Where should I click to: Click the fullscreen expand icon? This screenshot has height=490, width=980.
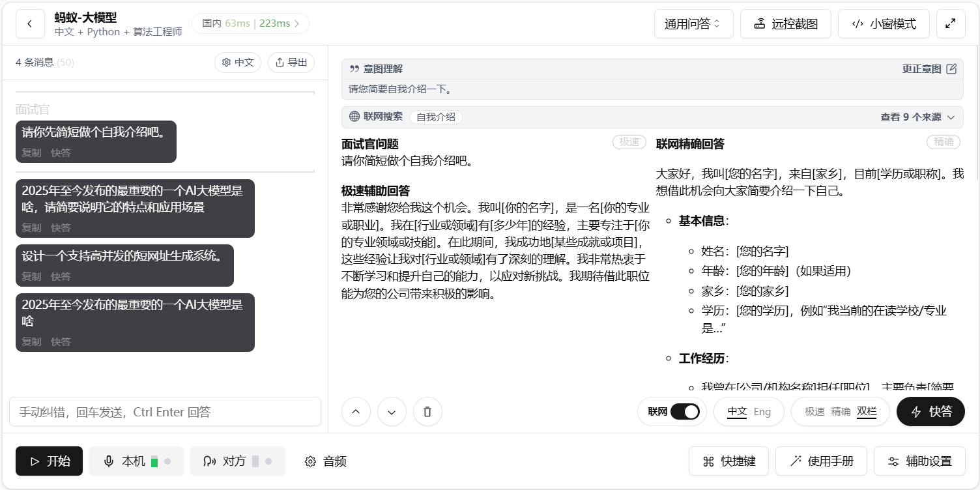point(951,23)
